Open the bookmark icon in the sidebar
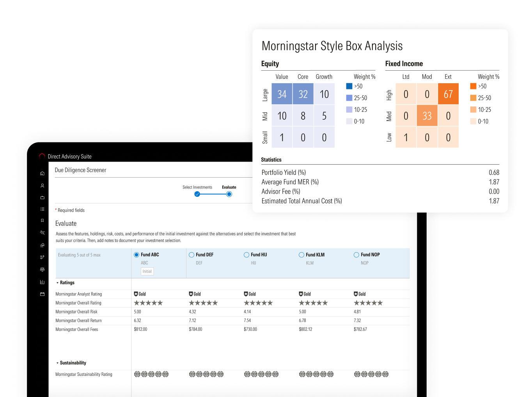Image resolution: width=532 pixels, height=397 pixels. click(42, 221)
